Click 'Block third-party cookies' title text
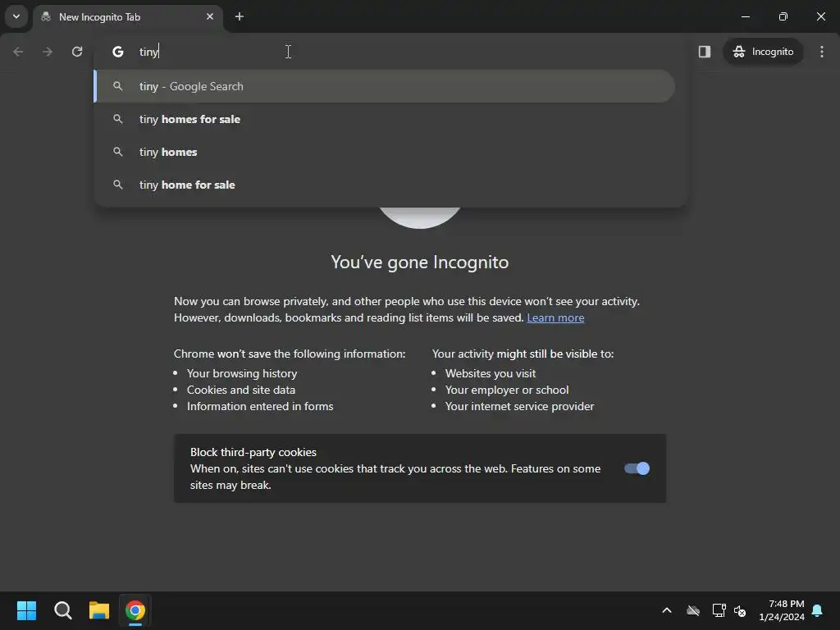The width and height of the screenshot is (840, 630). (253, 452)
